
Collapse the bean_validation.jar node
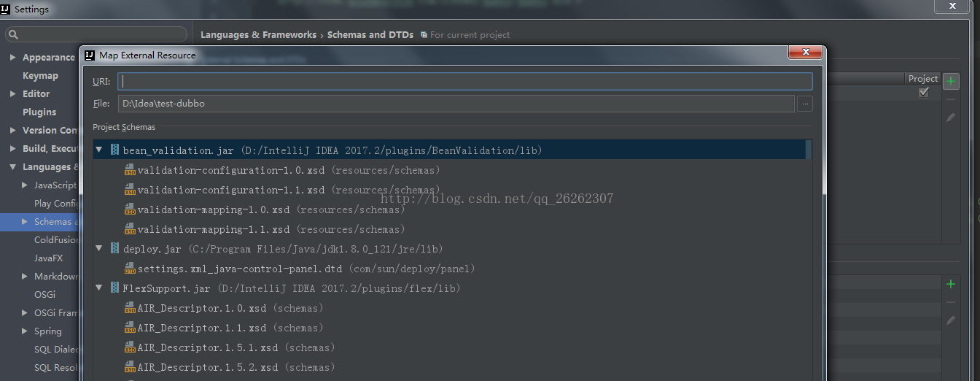pyautogui.click(x=99, y=150)
